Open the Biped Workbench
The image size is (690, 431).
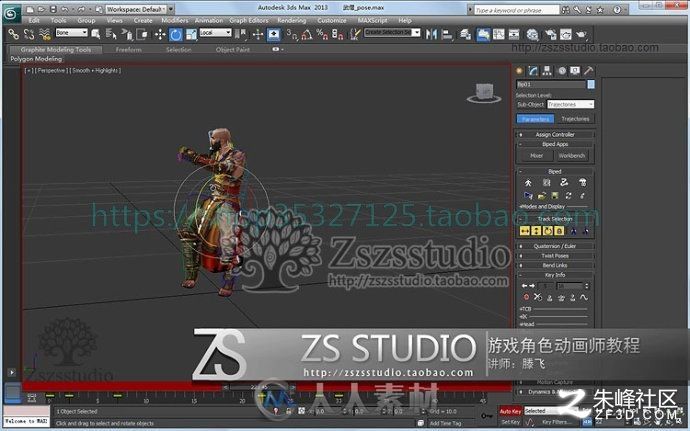coord(572,156)
